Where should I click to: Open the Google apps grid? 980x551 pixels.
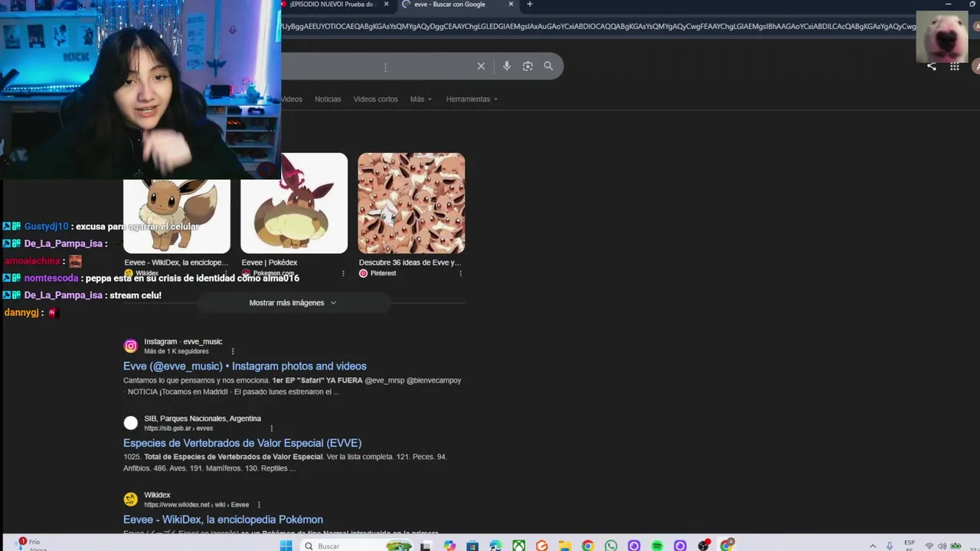tap(955, 67)
